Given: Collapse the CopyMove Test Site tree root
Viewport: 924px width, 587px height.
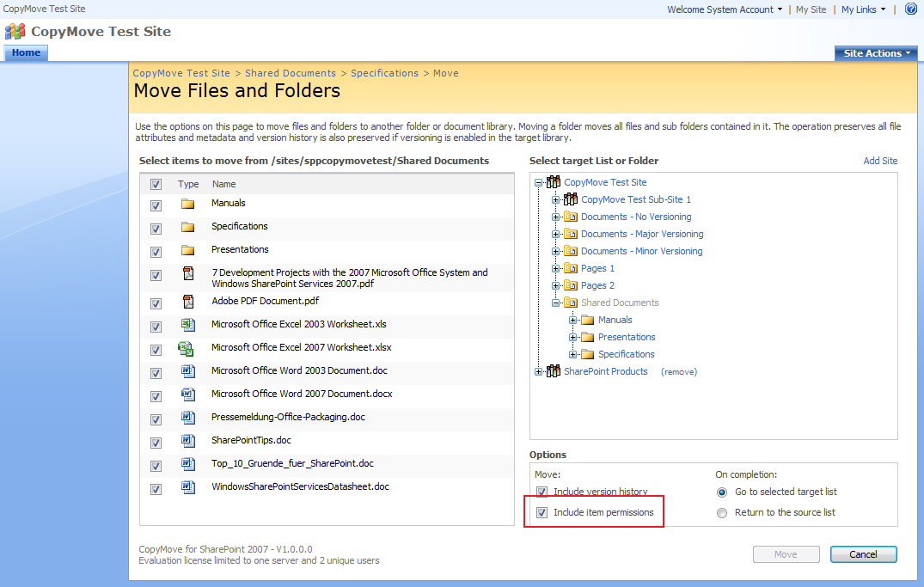Looking at the screenshot, I should pyautogui.click(x=538, y=183).
